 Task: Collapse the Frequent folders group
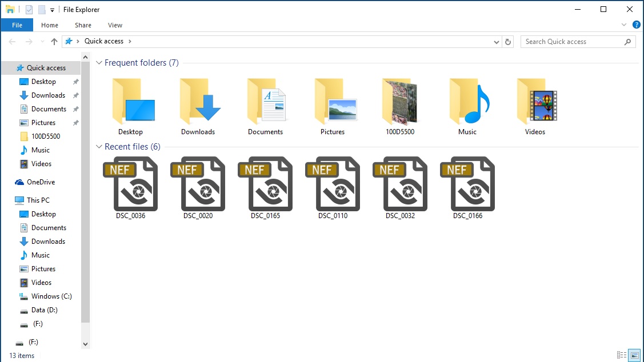coord(99,63)
